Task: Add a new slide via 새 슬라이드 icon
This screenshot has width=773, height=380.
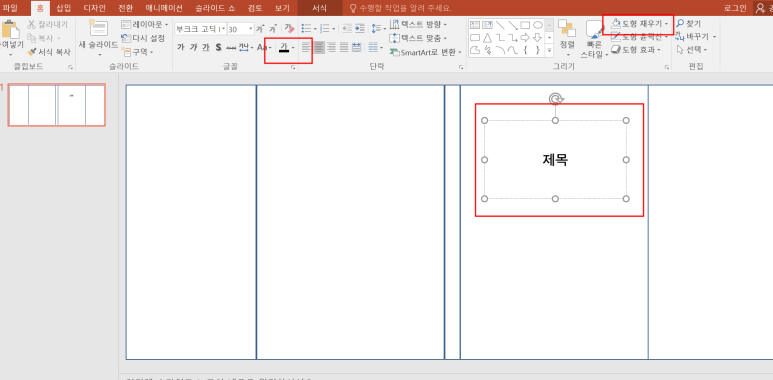Action: pos(98,28)
